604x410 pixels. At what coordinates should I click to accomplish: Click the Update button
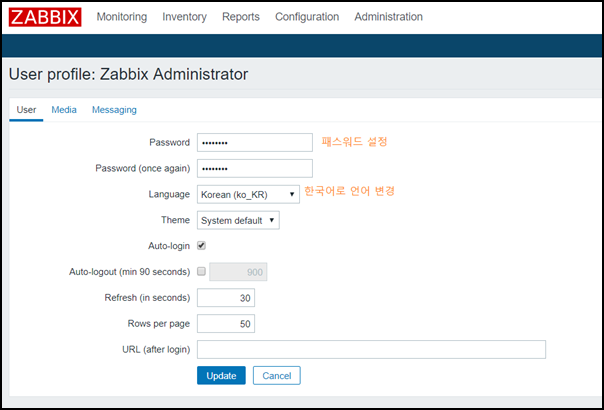[221, 376]
